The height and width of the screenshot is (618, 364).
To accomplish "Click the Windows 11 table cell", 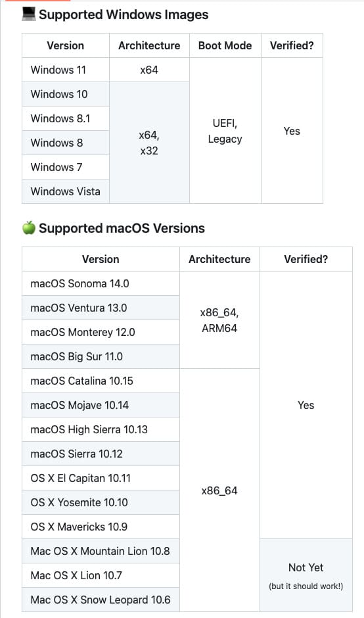I will [66, 70].
